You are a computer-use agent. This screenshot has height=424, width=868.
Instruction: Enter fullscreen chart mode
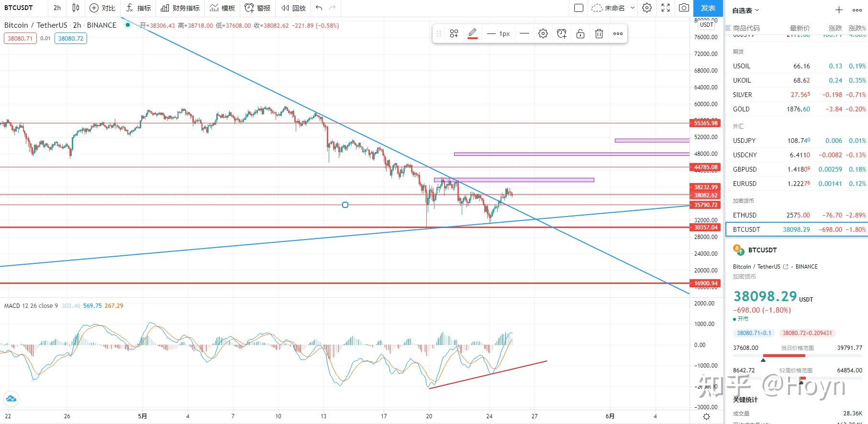666,8
